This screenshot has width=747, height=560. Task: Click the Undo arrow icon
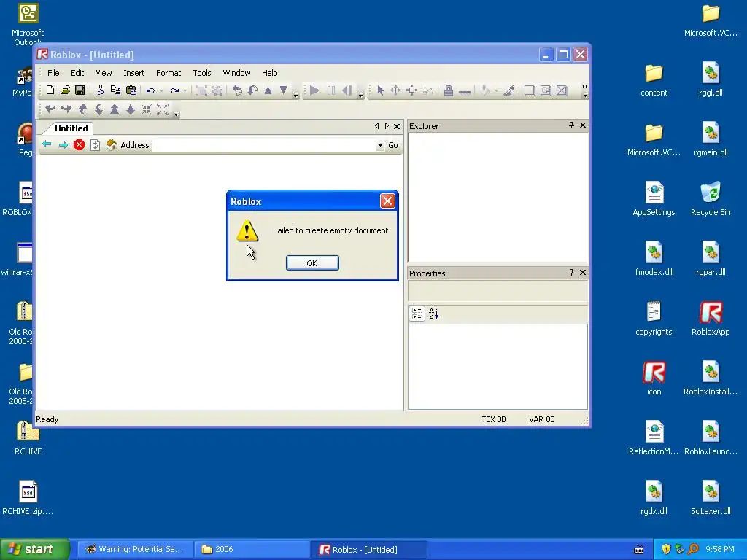150,90
